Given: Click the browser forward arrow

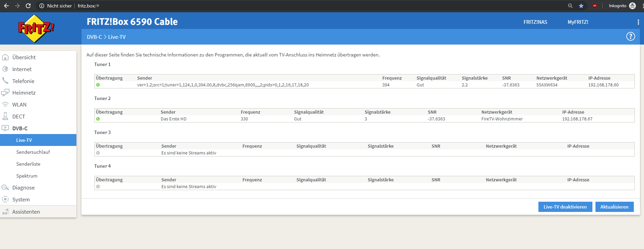Looking at the screenshot, I should pos(17,6).
